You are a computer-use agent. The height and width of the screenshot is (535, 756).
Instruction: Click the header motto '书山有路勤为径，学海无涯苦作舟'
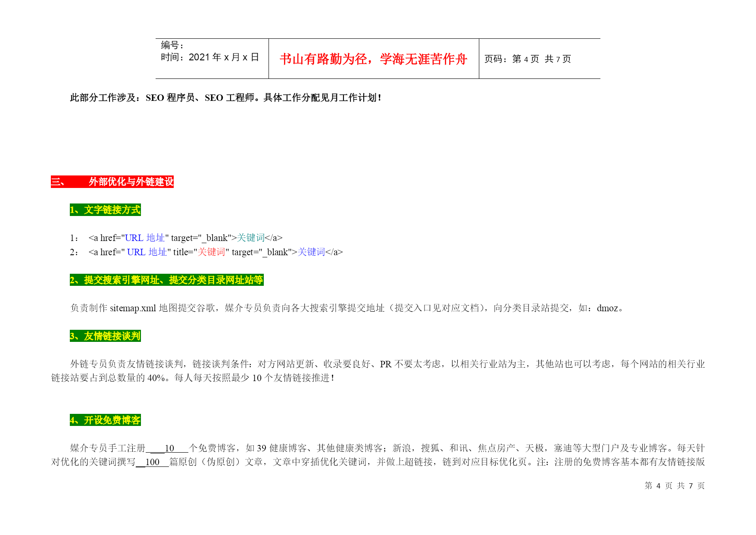click(x=373, y=59)
